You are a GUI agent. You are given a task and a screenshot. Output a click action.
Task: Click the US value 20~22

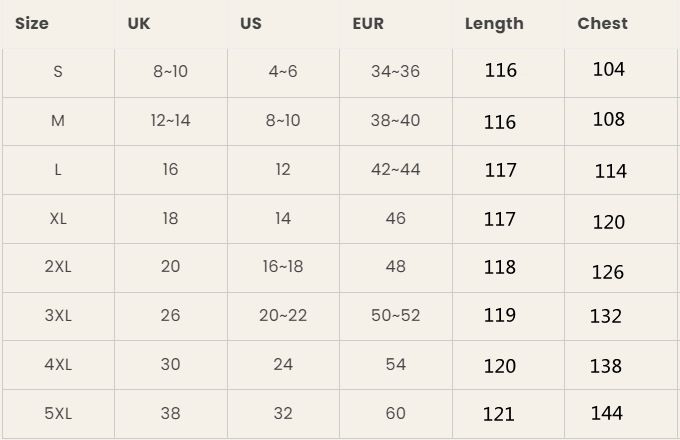coord(283,315)
